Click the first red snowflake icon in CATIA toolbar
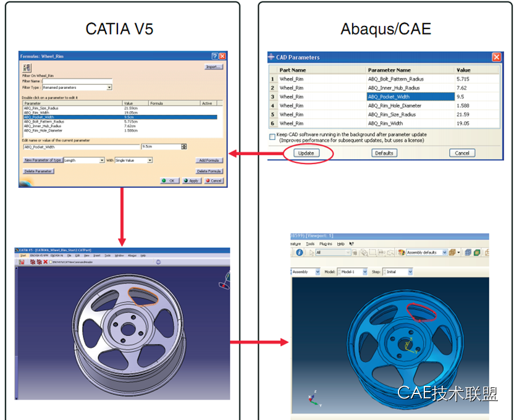Viewport: 514px width, 420px height. click(x=33, y=262)
